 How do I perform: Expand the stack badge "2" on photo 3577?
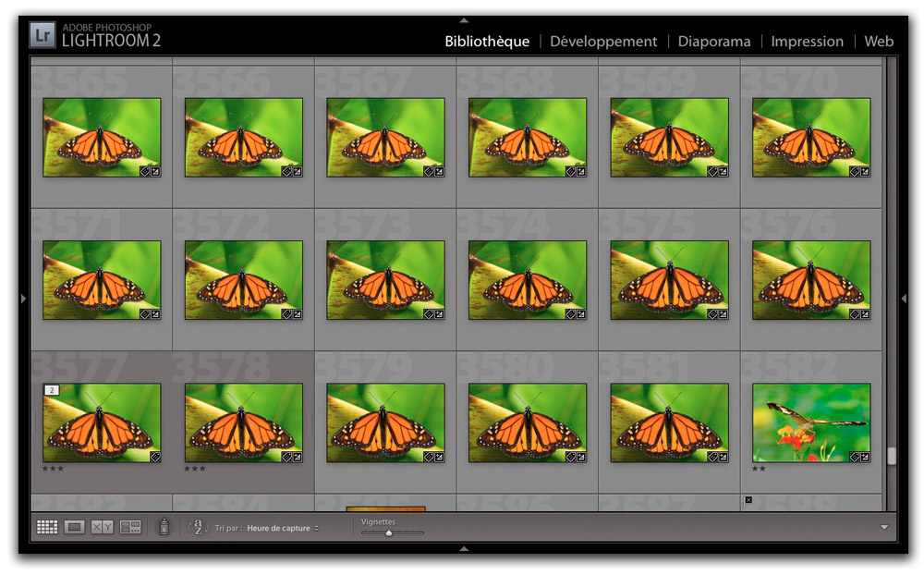click(x=52, y=390)
